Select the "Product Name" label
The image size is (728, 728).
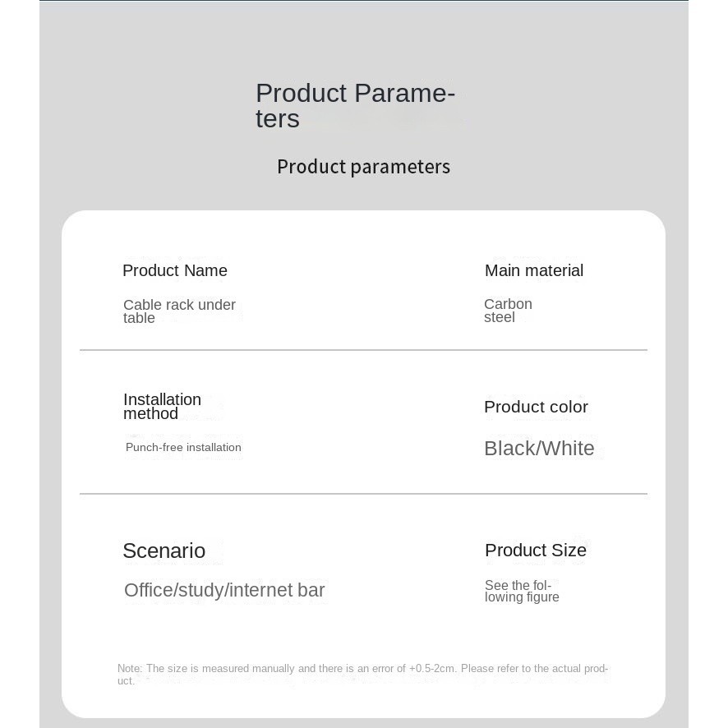[x=175, y=270]
